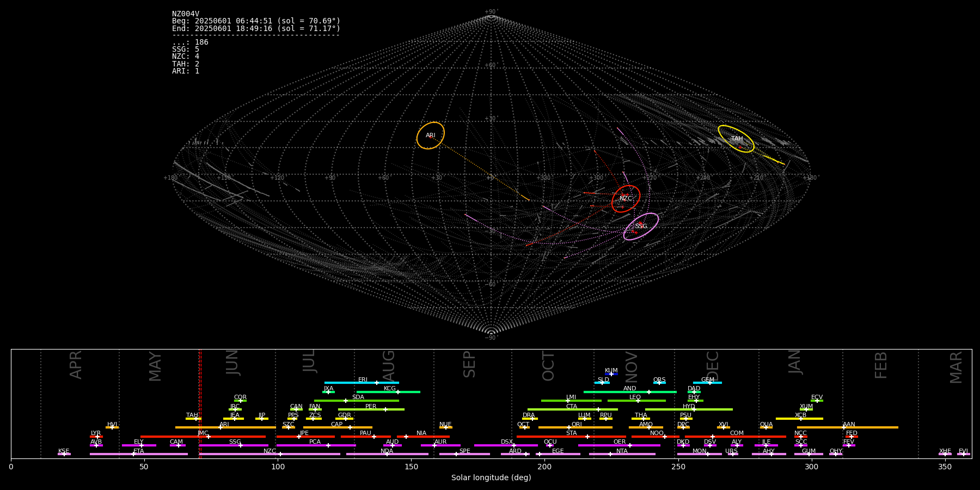This screenshot has height=490, width=980.
Task: Click the 'Solar longitude (deg)' axis title
Action: pyautogui.click(x=491, y=477)
